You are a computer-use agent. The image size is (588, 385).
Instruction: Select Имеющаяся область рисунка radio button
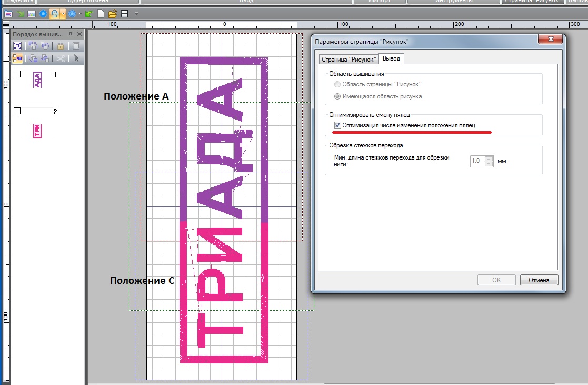[337, 96]
